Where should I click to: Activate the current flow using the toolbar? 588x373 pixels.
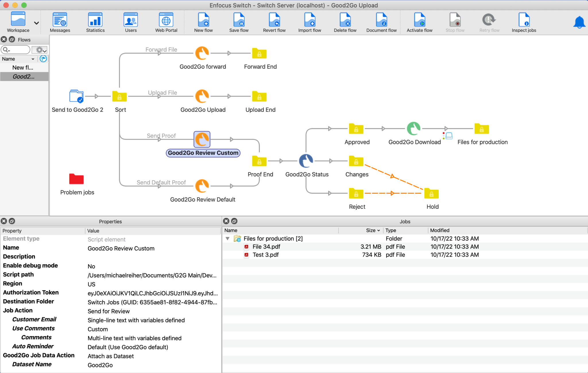(419, 22)
